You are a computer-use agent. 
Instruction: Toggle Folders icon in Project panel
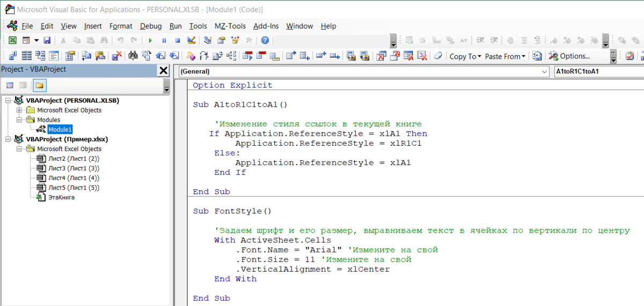(39, 85)
